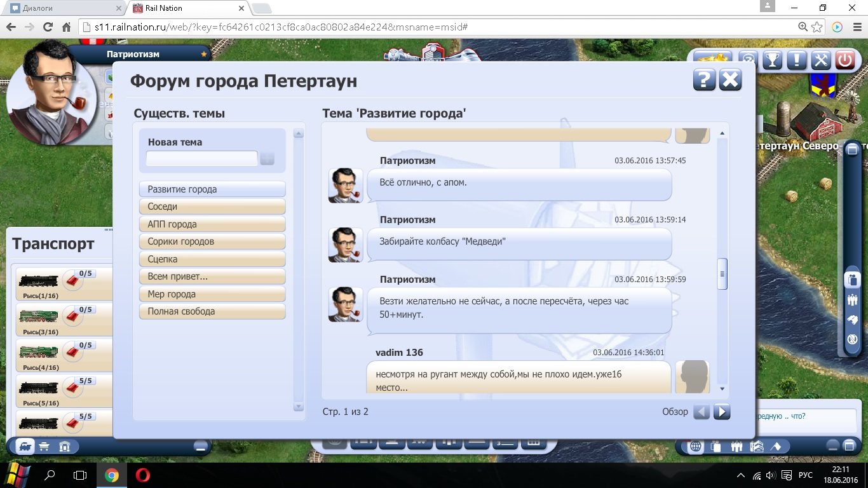Click username vadim 136 in forum
The width and height of the screenshot is (868, 488).
tap(399, 353)
